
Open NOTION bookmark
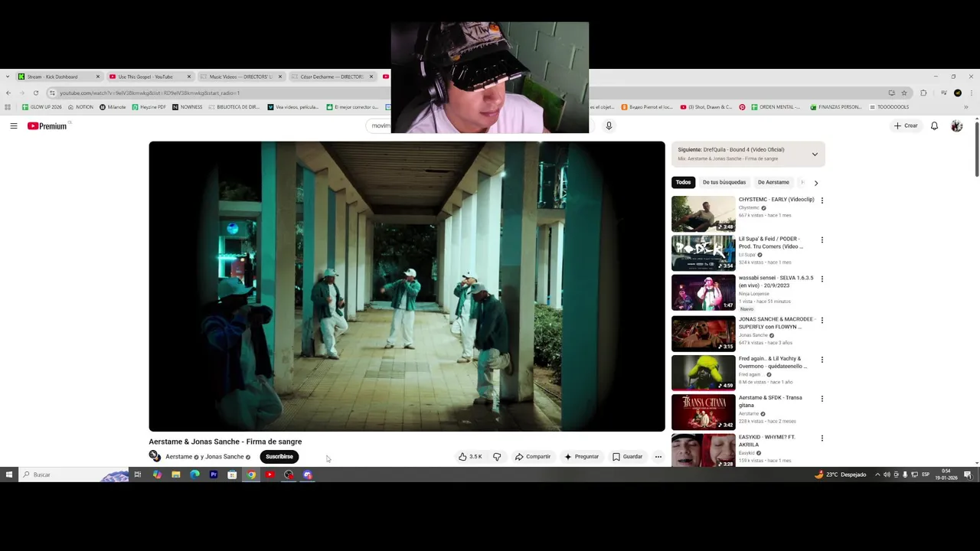click(x=80, y=107)
